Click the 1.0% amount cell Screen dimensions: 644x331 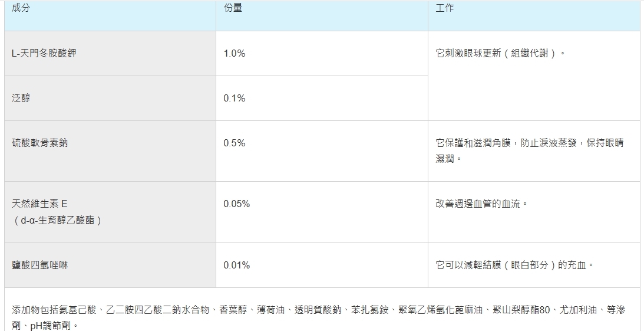(235, 54)
